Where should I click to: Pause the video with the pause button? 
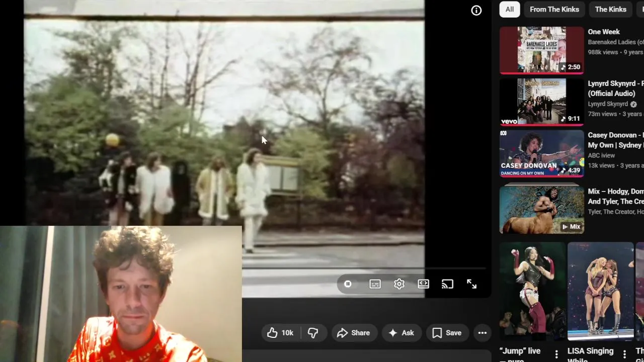pyautogui.click(x=348, y=284)
